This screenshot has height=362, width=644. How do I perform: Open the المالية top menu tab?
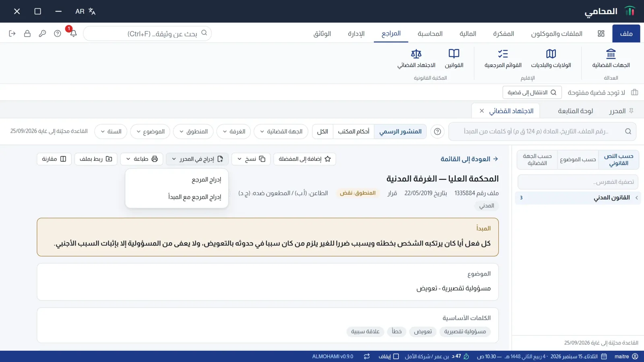[x=468, y=33]
